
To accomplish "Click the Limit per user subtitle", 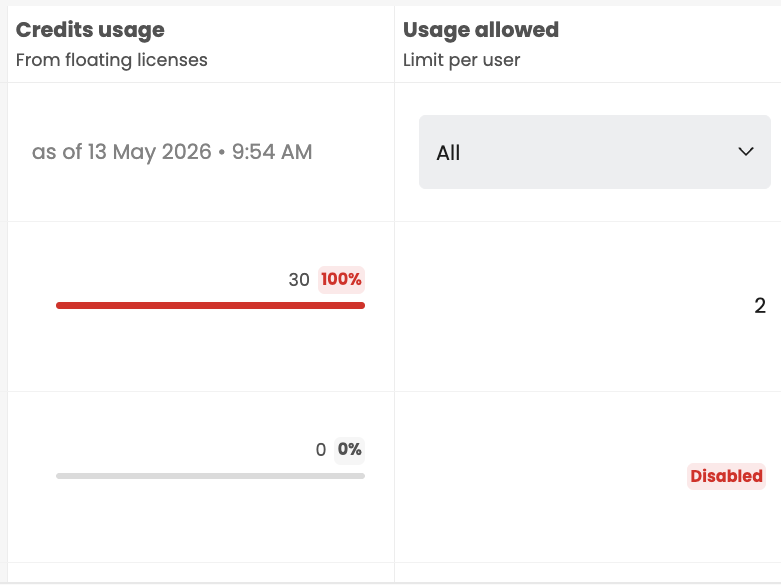I will pos(461,60).
